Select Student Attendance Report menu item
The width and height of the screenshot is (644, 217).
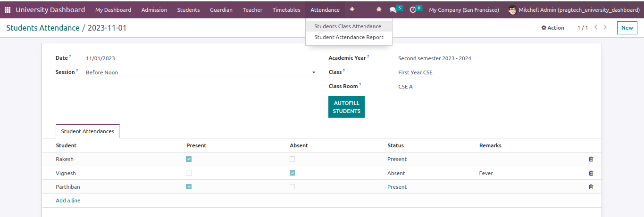coord(349,37)
